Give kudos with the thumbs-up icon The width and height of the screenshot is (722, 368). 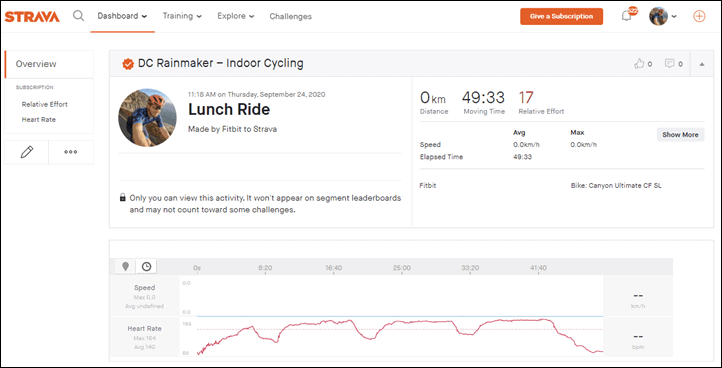point(639,64)
